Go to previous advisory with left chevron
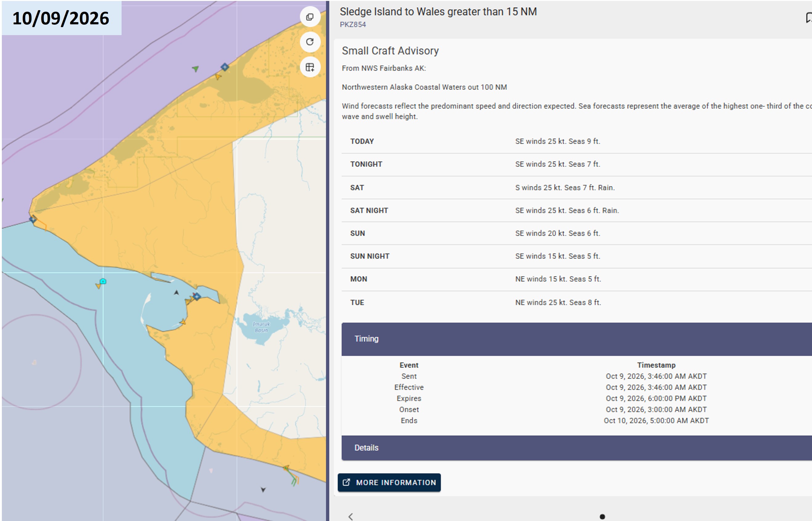Viewport: 812px width, 521px height. click(351, 516)
